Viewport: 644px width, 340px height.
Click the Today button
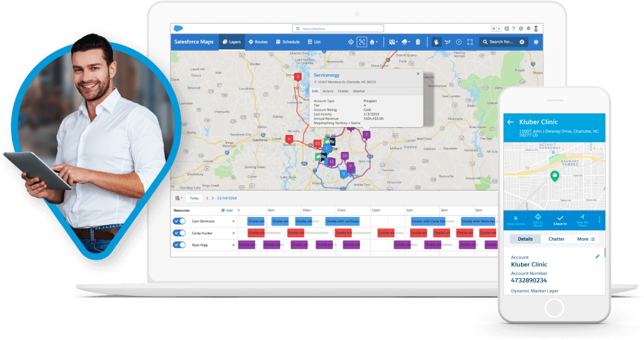(194, 199)
